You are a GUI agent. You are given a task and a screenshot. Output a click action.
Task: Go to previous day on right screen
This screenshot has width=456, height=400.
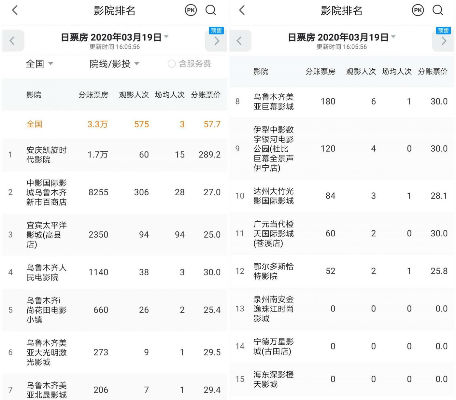coord(240,41)
